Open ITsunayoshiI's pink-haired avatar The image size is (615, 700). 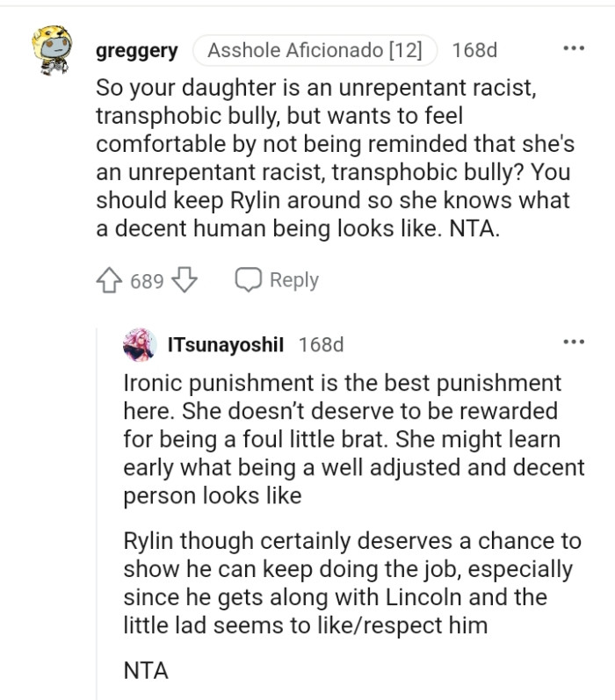[141, 344]
